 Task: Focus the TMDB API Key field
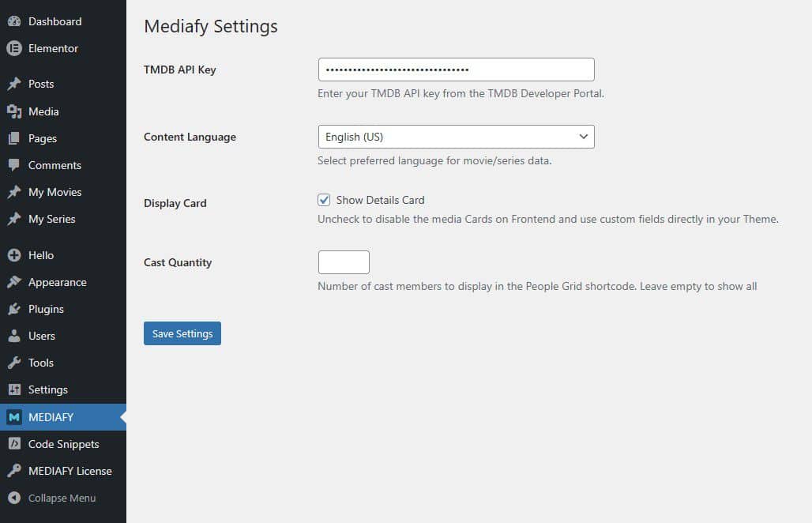click(x=457, y=70)
